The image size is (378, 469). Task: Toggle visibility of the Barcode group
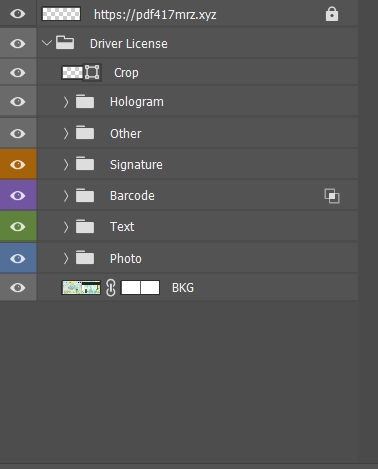tap(18, 196)
